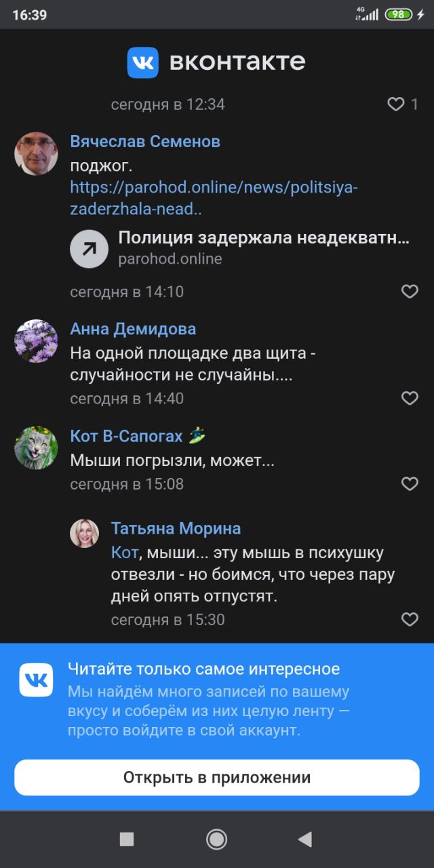Tap Android back triangle button

click(305, 840)
